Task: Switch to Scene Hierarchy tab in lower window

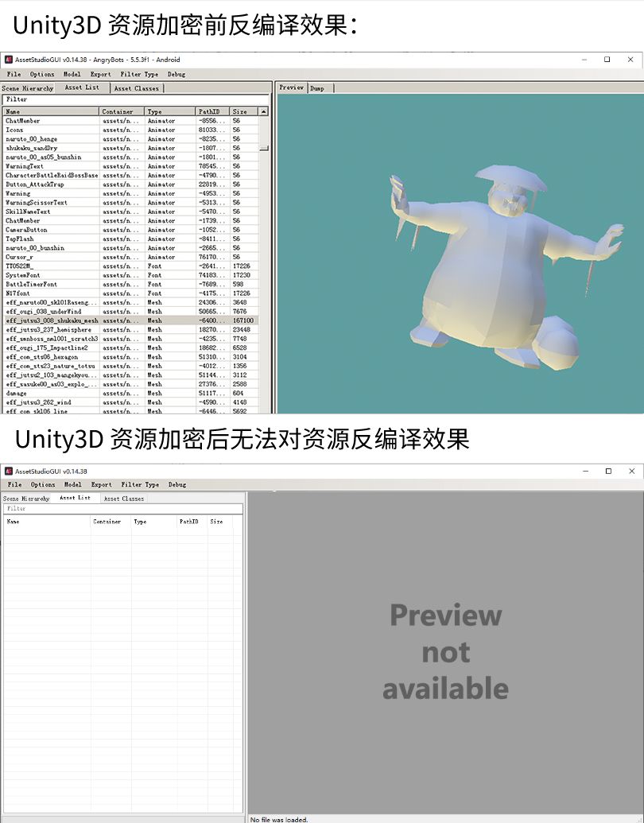Action: click(26, 499)
